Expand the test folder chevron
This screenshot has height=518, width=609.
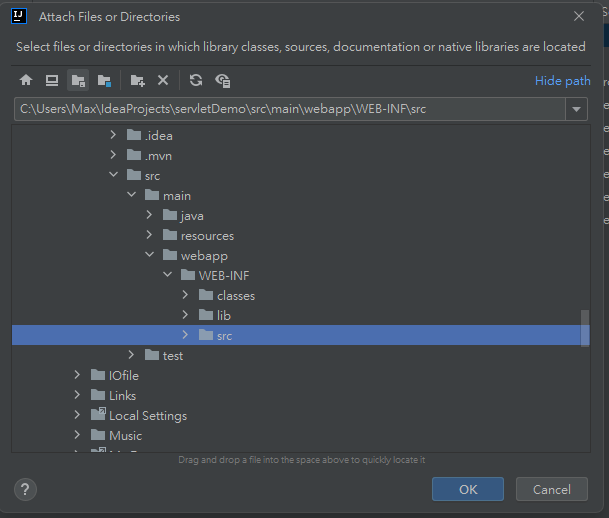131,355
